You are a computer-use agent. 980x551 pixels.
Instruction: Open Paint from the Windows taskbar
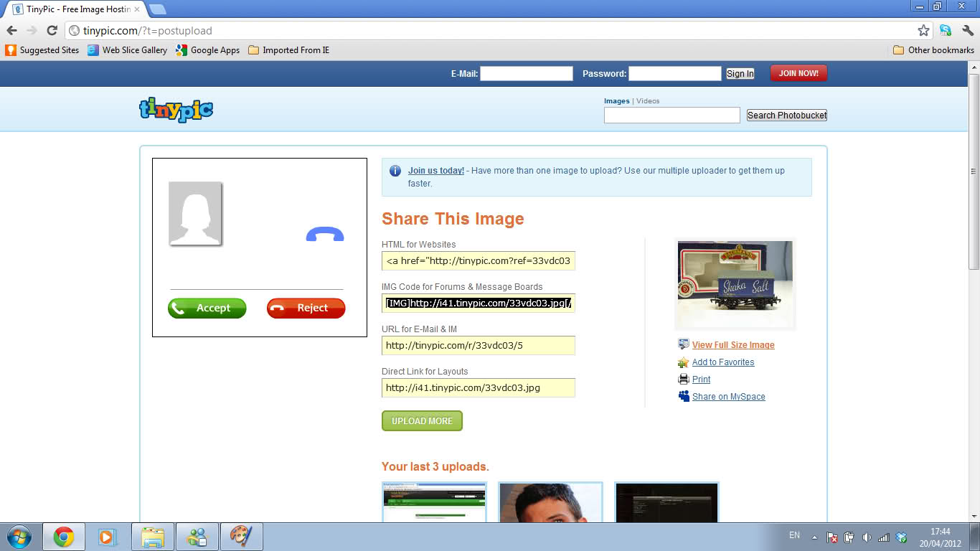241,537
